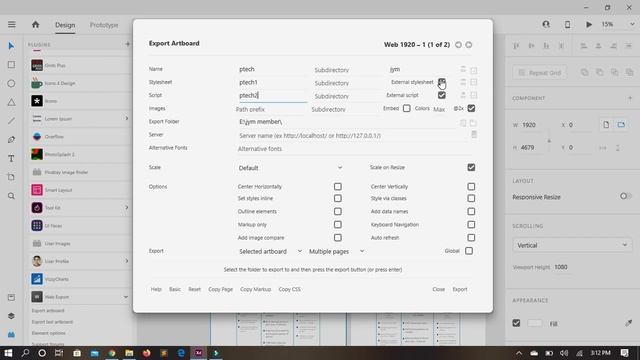Toggle Scale on Resize checkbox
This screenshot has width=640, height=360.
coord(471,167)
